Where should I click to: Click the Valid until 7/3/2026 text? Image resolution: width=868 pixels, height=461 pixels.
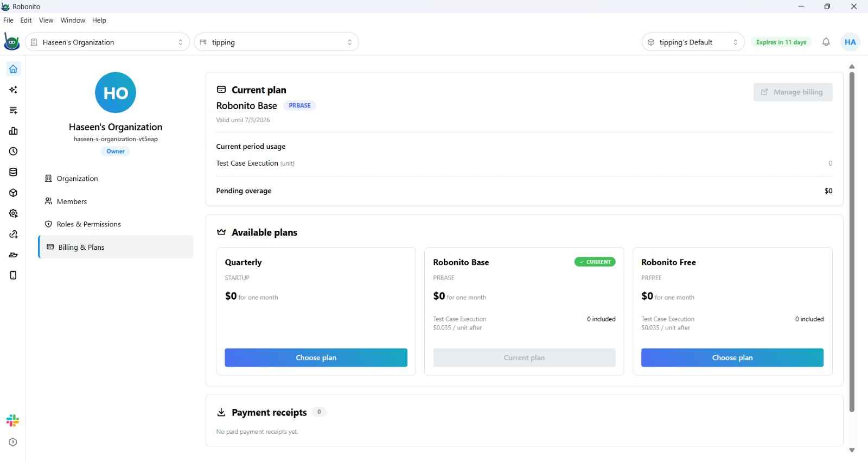tap(243, 120)
